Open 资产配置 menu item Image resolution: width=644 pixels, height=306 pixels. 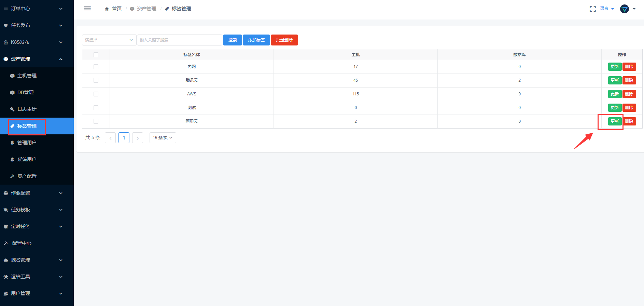click(37, 176)
